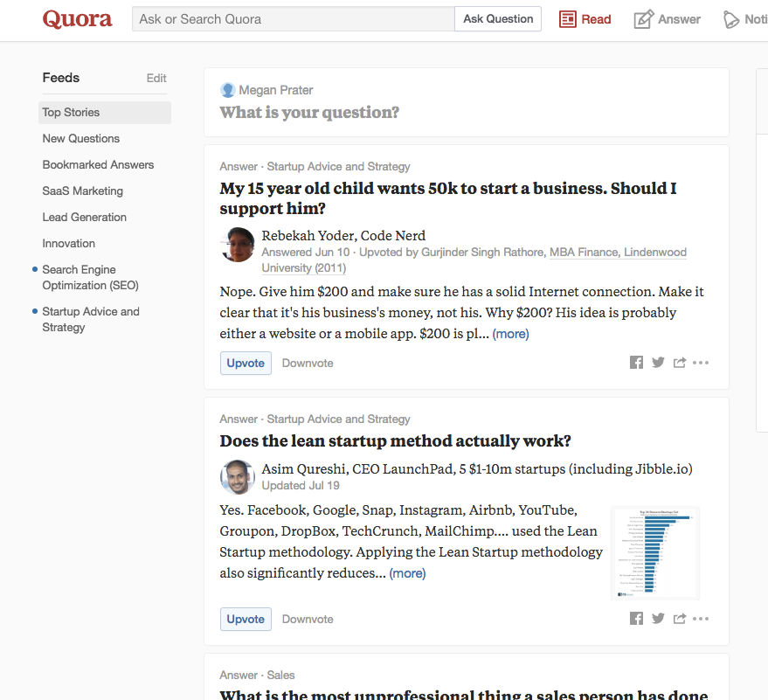Viewport: 768px width, 700px height.
Task: Share Rebekah Yoder's answer on Facebook
Action: tap(636, 363)
